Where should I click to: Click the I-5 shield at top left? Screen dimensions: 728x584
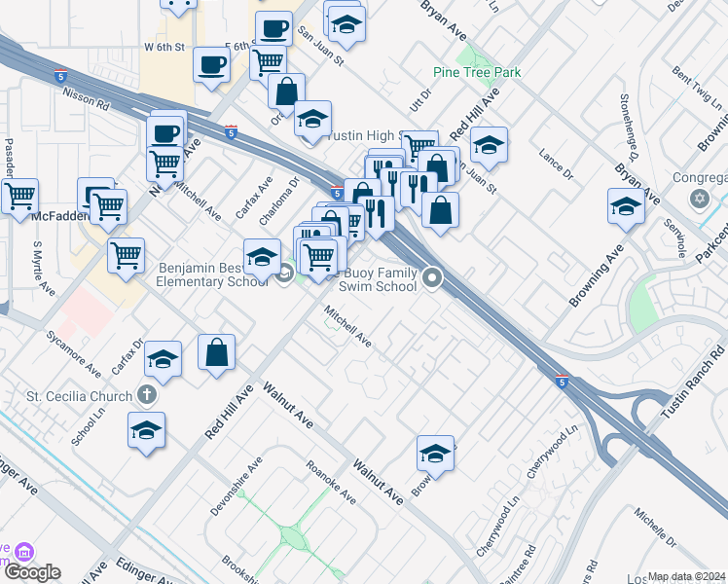(60, 76)
